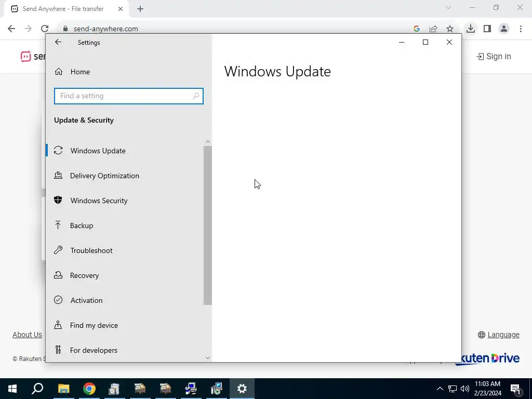Click the Windows Security shield icon
The image size is (532, 399).
point(58,200)
